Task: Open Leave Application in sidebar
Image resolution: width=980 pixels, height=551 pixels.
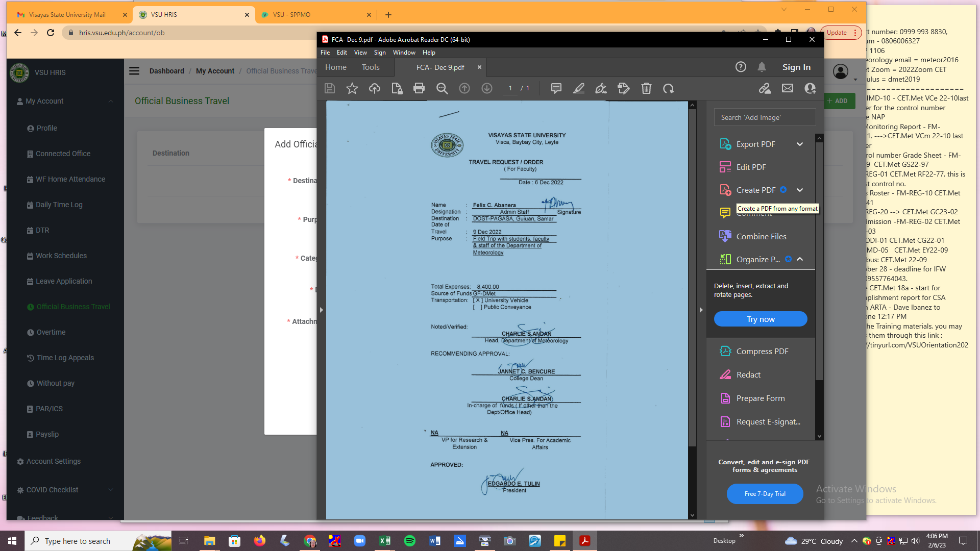Action: [64, 281]
